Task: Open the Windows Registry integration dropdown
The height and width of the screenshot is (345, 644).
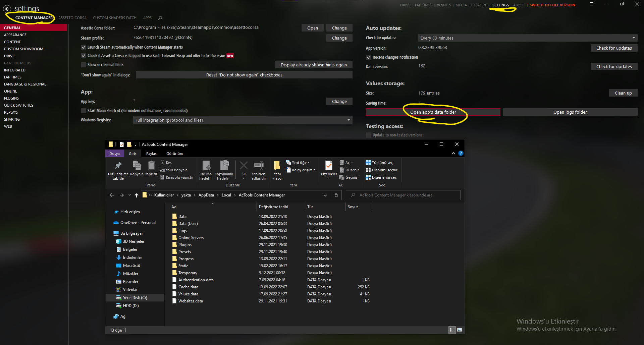Action: [x=243, y=120]
